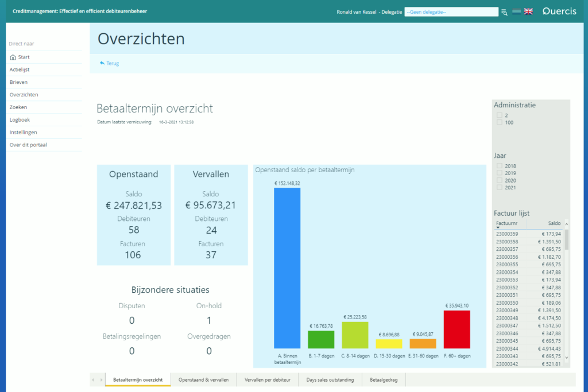
Task: Click the bar label € 35.943,10
Action: tap(457, 306)
